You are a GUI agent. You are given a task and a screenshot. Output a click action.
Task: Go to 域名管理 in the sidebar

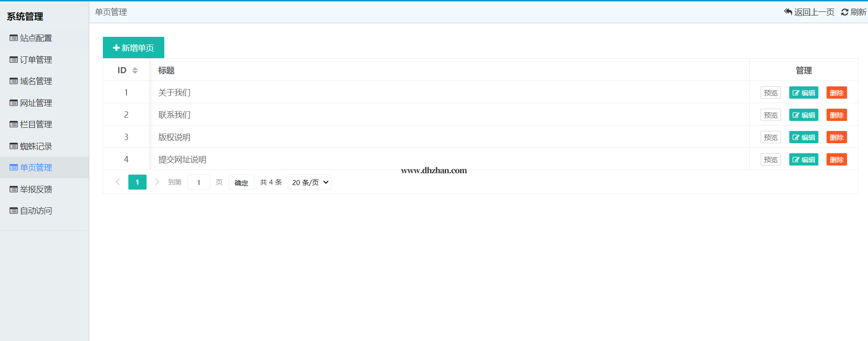click(x=36, y=81)
